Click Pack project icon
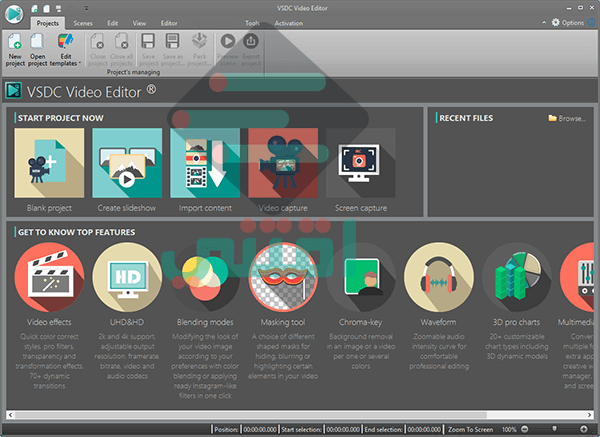Viewport: 600px width, 437px height. [x=199, y=41]
